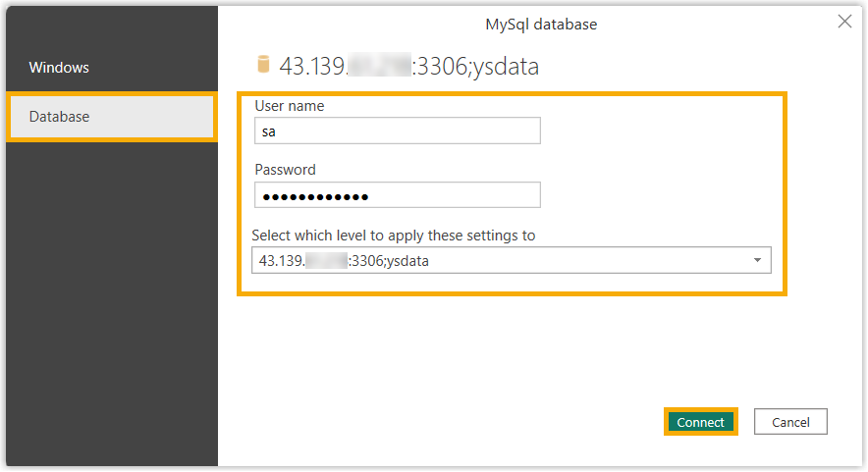Click the server address heading with ysdata
Screen dimensions: 868x472
click(x=408, y=67)
